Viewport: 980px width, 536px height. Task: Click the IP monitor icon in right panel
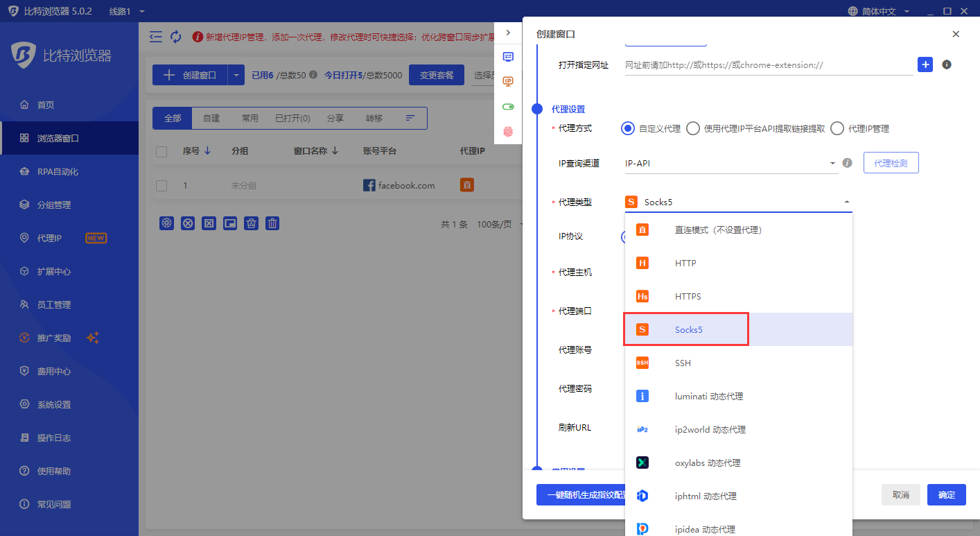(509, 81)
